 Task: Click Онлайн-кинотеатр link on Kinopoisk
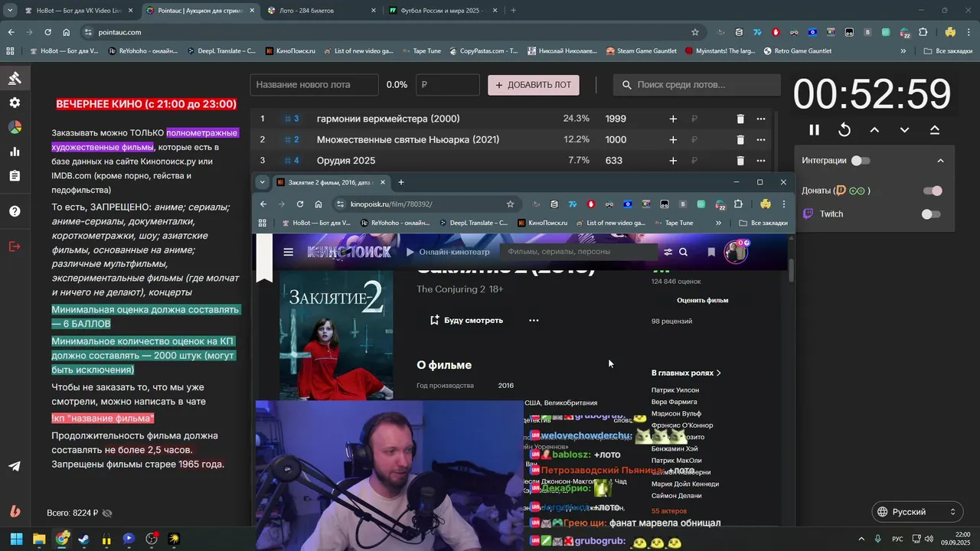447,252
